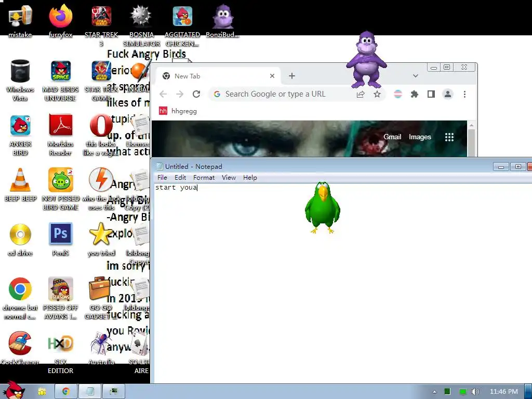Click the green Peedy parrot agent
532x399 pixels.
coord(322,208)
